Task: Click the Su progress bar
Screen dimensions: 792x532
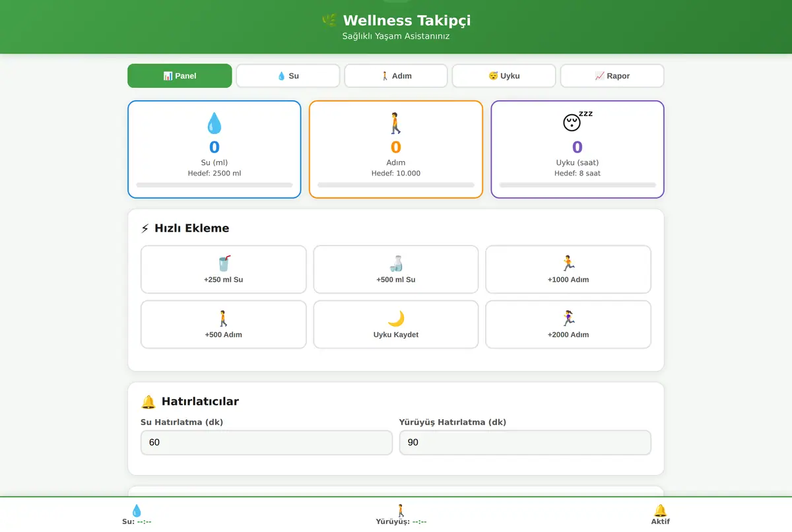Action: [x=214, y=185]
